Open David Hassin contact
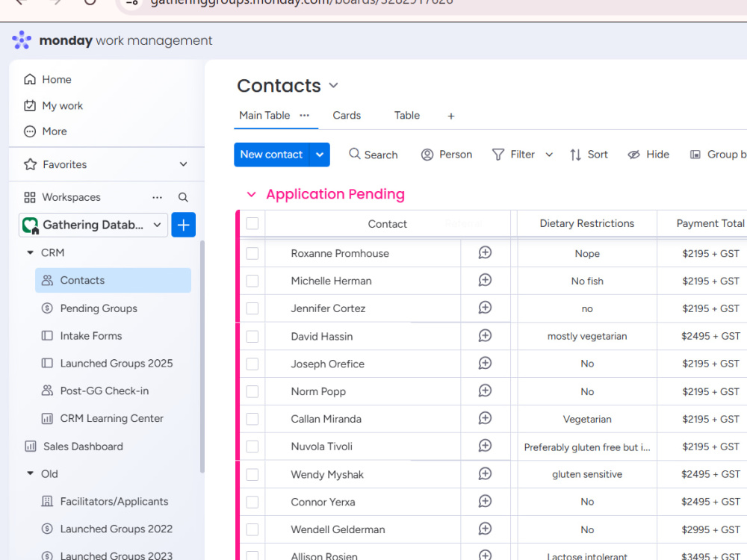The width and height of the screenshot is (747, 560). pos(322,337)
